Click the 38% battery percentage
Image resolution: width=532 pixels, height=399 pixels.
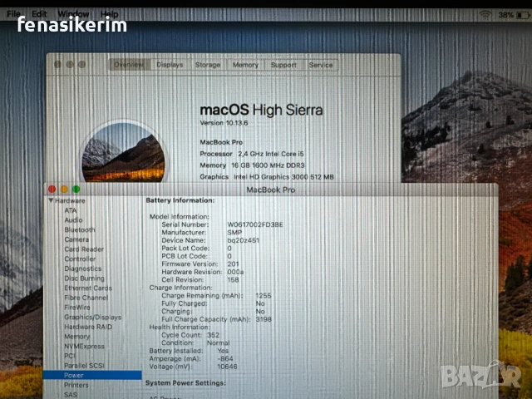(x=505, y=15)
